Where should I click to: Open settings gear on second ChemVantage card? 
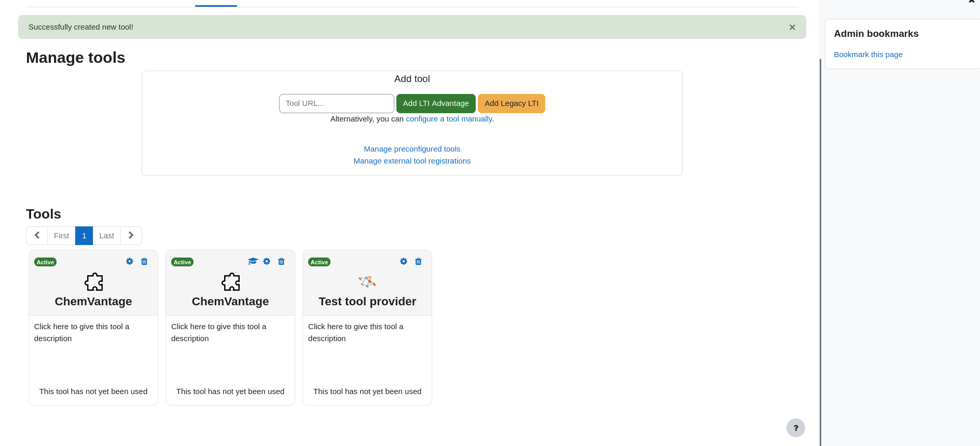tap(267, 262)
